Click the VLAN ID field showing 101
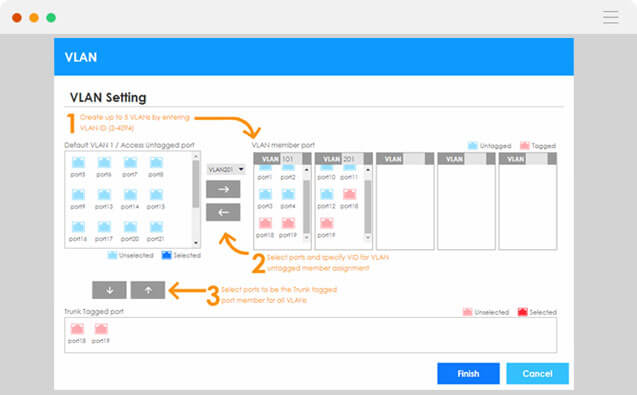637x395 pixels. 292,158
